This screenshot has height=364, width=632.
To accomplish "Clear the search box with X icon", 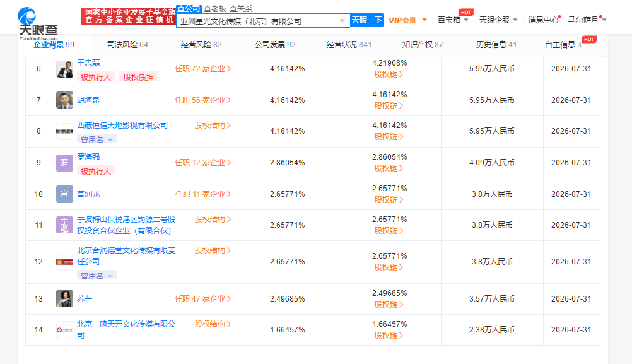I will pos(342,21).
